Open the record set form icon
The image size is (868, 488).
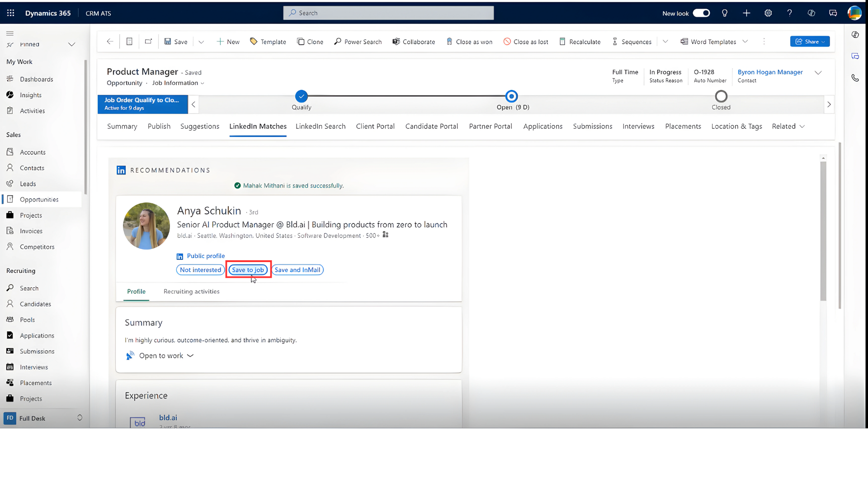pos(129,42)
